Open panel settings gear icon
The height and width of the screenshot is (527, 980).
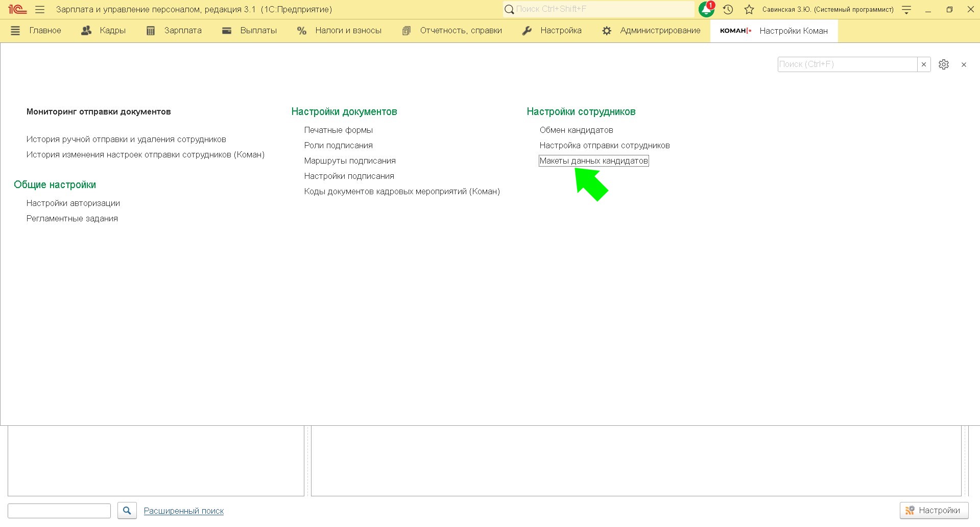pyautogui.click(x=944, y=64)
